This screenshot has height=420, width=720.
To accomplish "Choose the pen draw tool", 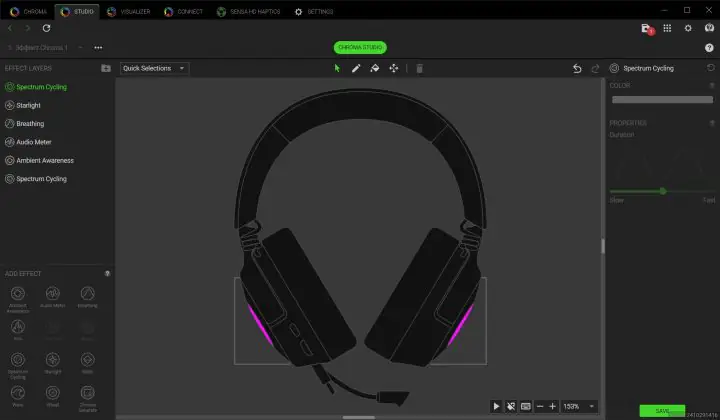I will click(x=356, y=68).
